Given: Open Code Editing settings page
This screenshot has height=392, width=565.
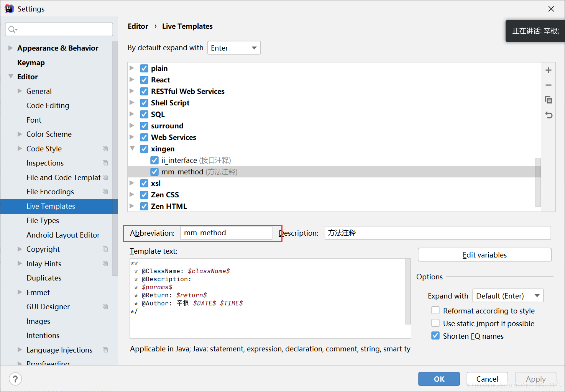Looking at the screenshot, I should point(48,105).
